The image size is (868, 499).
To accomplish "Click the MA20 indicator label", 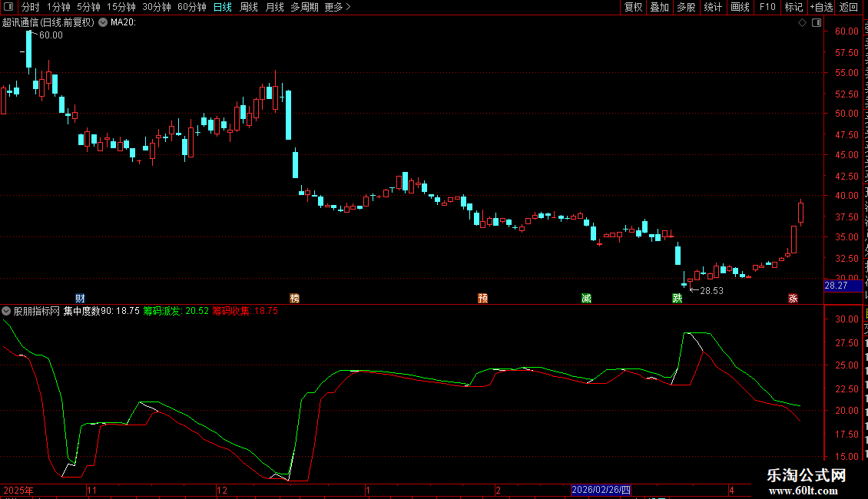I will pyautogui.click(x=123, y=22).
